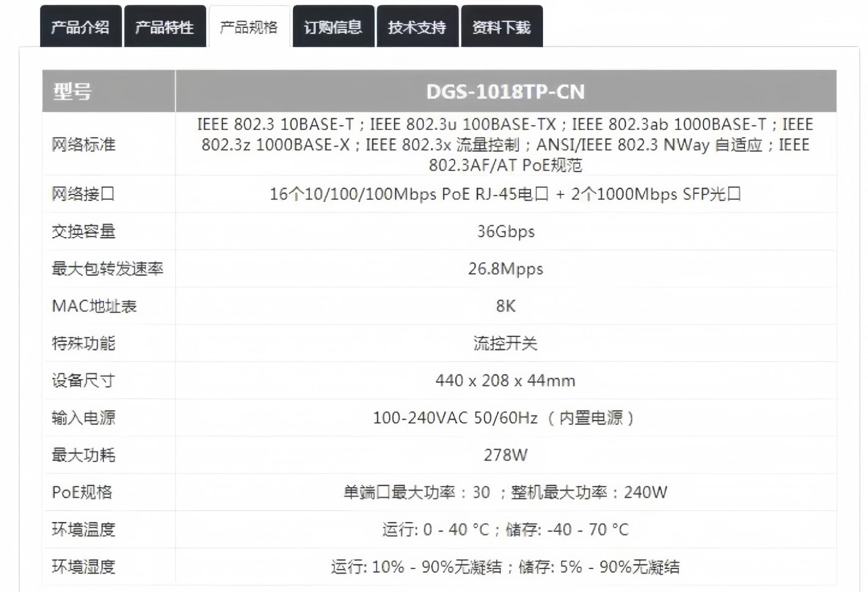
Task: Select the 网络标准 row label
Action: click(84, 145)
